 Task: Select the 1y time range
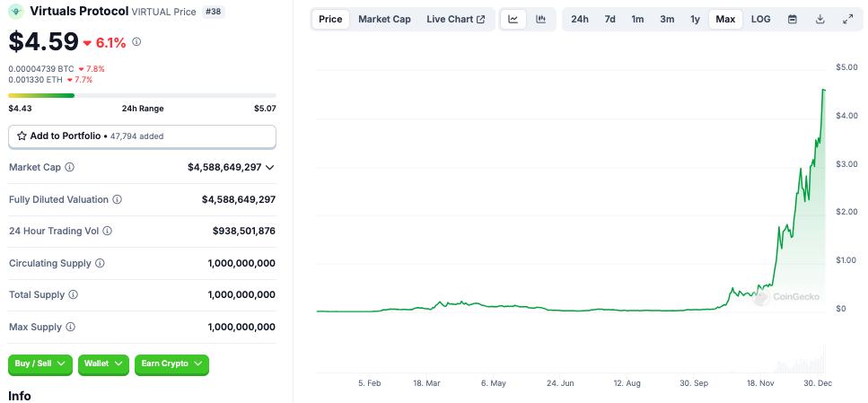click(x=695, y=19)
